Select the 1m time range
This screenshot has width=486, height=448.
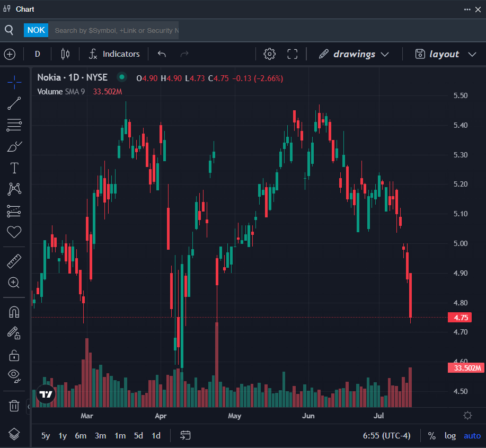(x=120, y=436)
